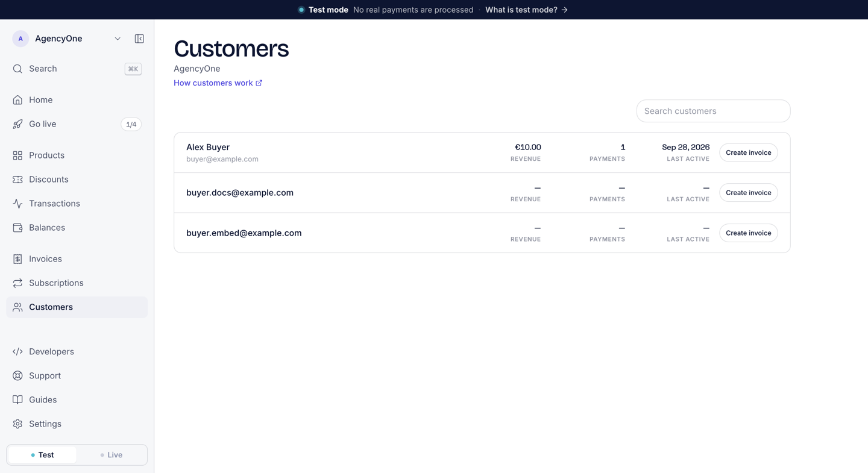This screenshot has height=473, width=868.
Task: Click the €10.00 revenue value
Action: tap(527, 147)
